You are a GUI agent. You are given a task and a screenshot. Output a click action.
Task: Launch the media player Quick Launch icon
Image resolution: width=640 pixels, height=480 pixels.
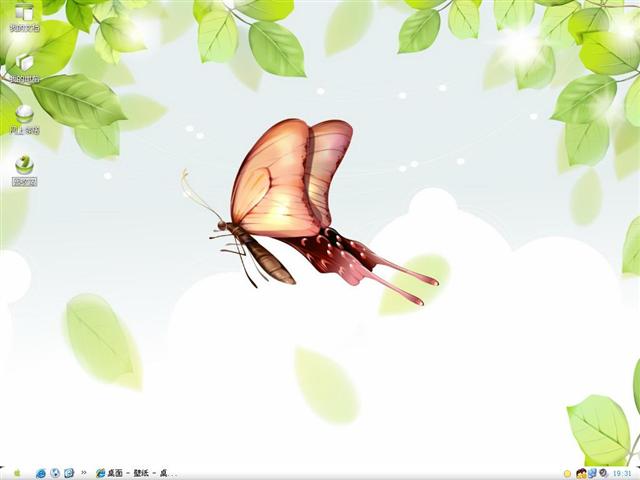tap(55, 473)
